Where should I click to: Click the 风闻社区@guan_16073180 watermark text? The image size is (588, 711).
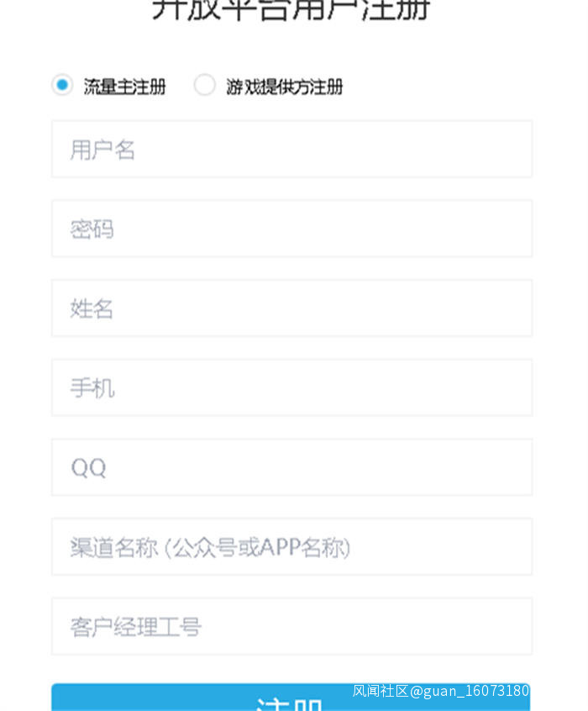tap(441, 691)
